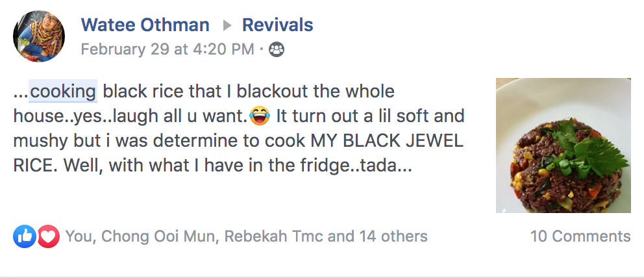Click the arrow between poster and group
This screenshot has height=278, width=644.
(227, 26)
